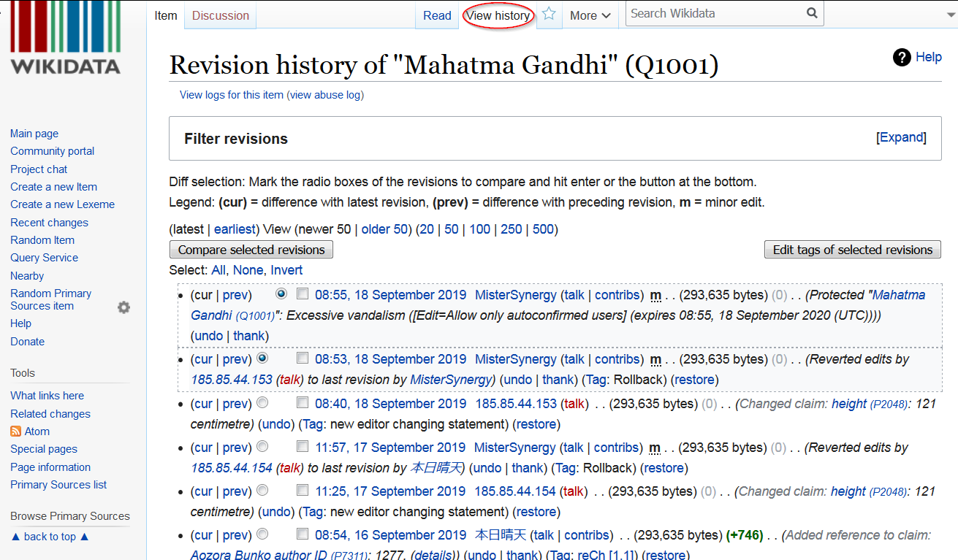Select All revisions link
The width and height of the screenshot is (958, 560).
pos(218,270)
